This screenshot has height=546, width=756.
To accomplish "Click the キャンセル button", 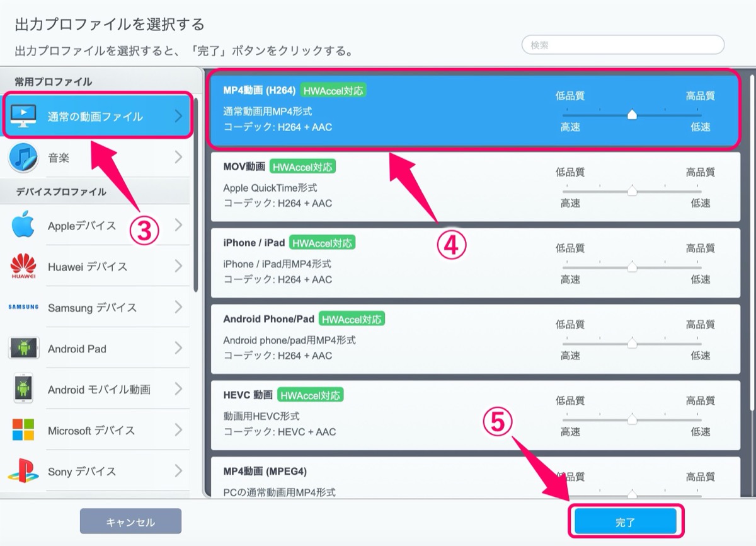I will click(130, 521).
